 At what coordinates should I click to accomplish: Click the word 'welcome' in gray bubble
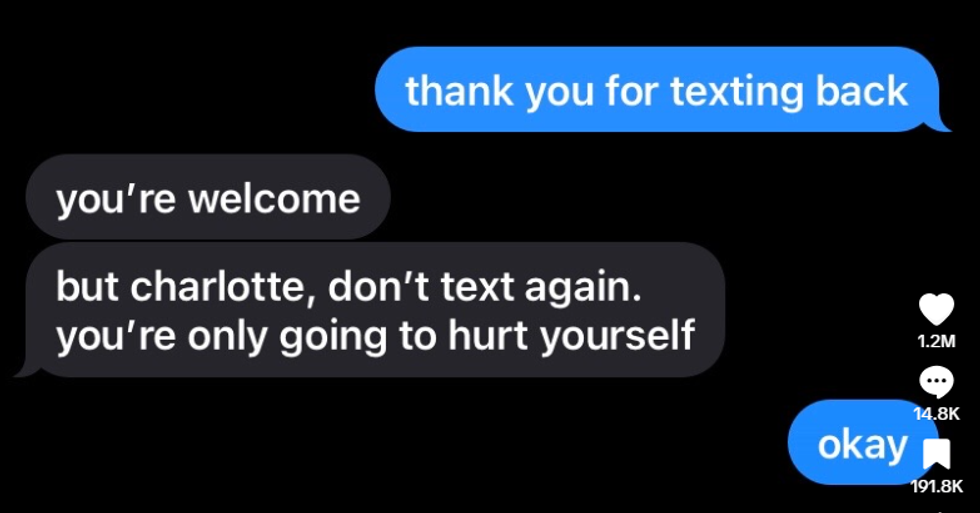(274, 198)
